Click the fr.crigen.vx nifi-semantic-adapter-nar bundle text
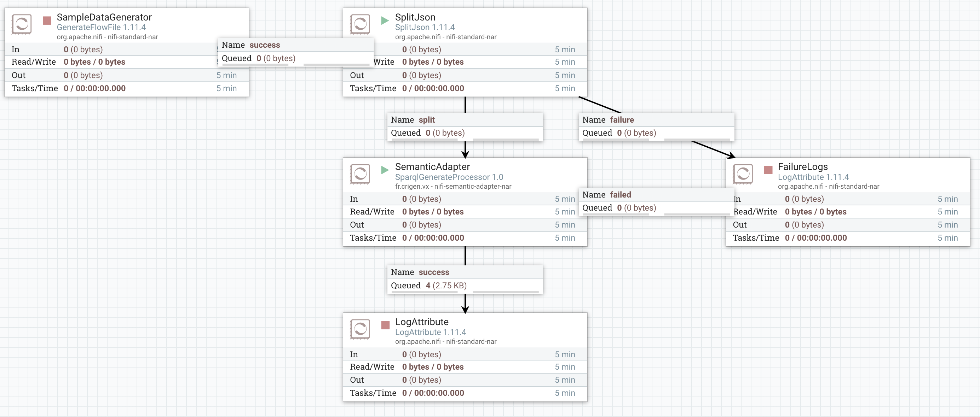The height and width of the screenshot is (417, 980). (x=453, y=187)
